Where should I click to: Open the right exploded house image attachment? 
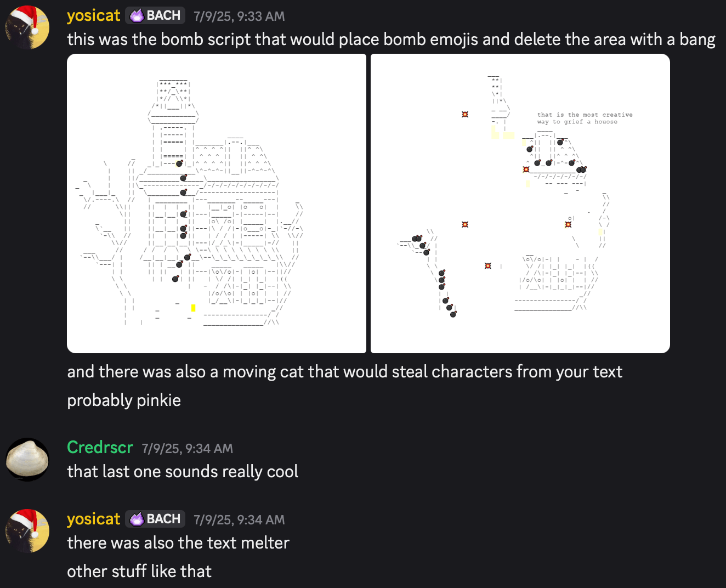pyautogui.click(x=520, y=203)
